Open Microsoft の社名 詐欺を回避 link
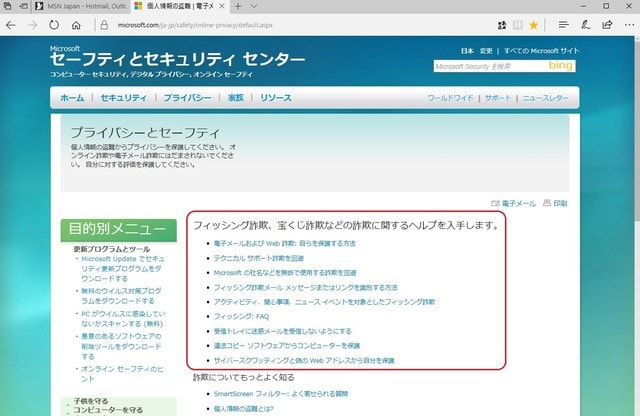Image resolution: width=640 pixels, height=416 pixels. [x=285, y=273]
